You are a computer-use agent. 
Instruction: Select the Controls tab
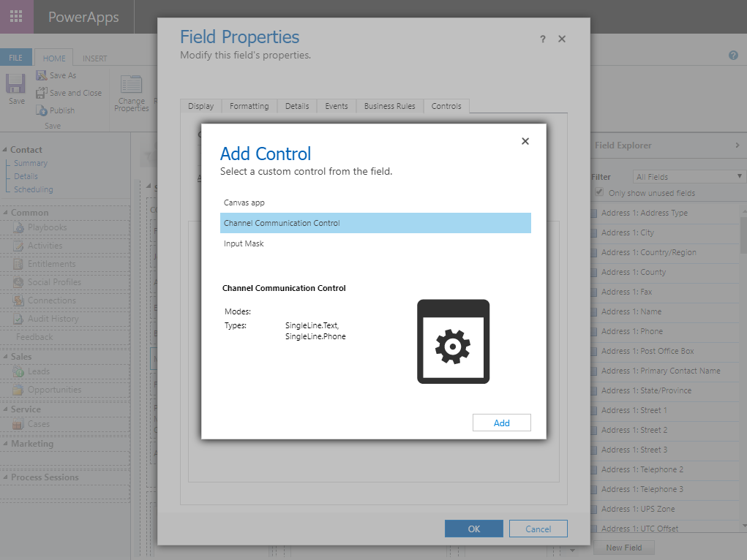446,106
